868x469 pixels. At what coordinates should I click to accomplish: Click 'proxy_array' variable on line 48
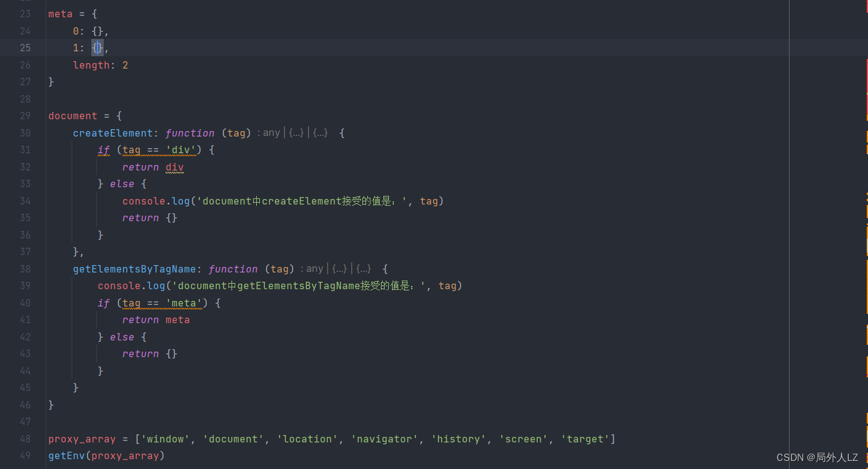point(82,439)
